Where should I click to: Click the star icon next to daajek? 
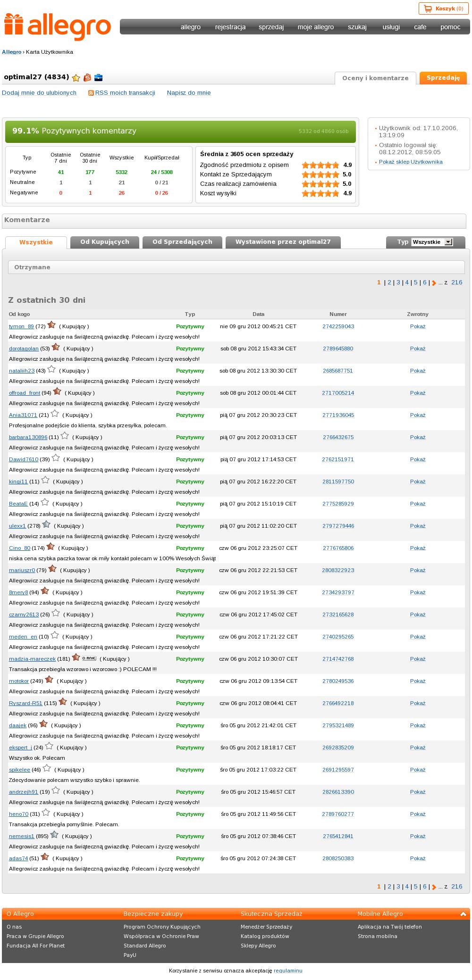coord(44,724)
